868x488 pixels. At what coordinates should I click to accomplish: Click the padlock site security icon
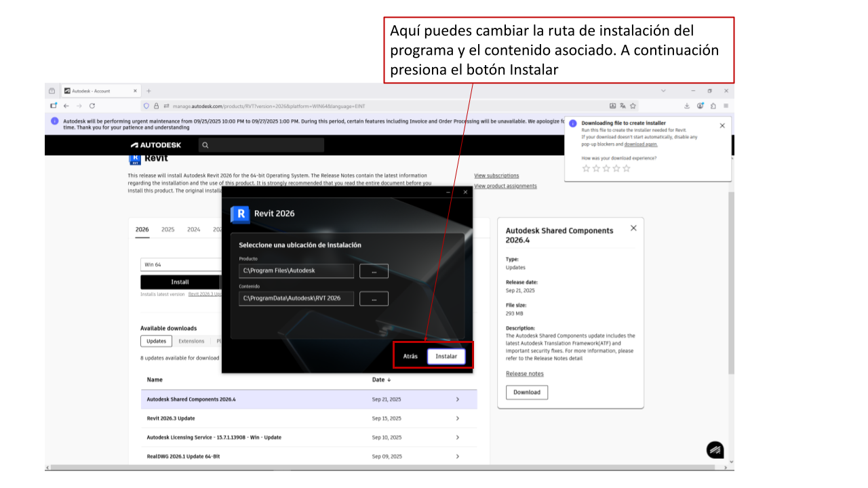coord(156,106)
